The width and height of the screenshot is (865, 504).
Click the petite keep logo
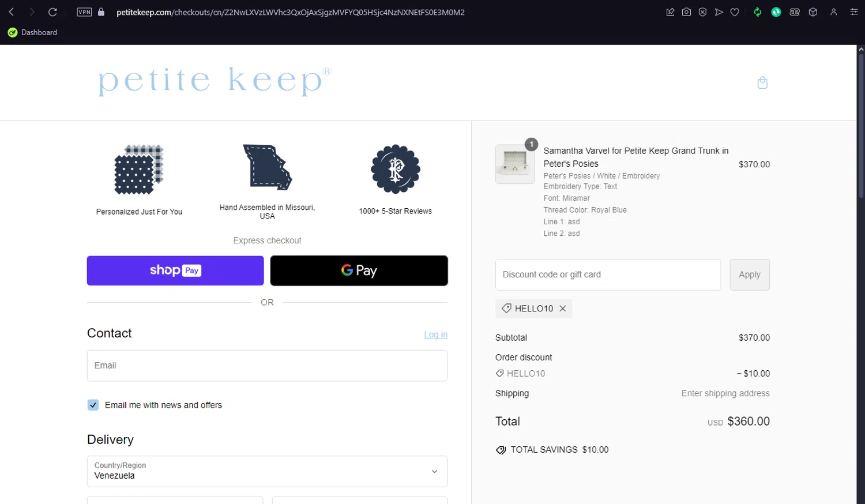215,81
